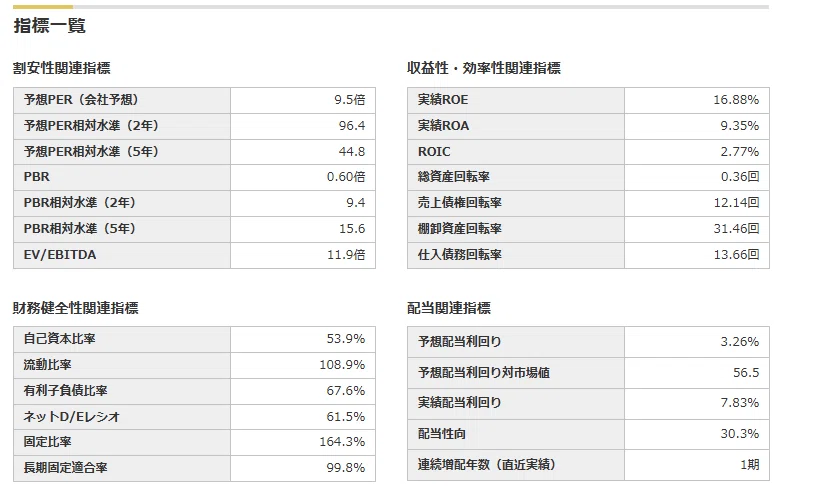Click the 長期固定適合率 row label
Viewport: 821px width, 486px height.
(65, 468)
